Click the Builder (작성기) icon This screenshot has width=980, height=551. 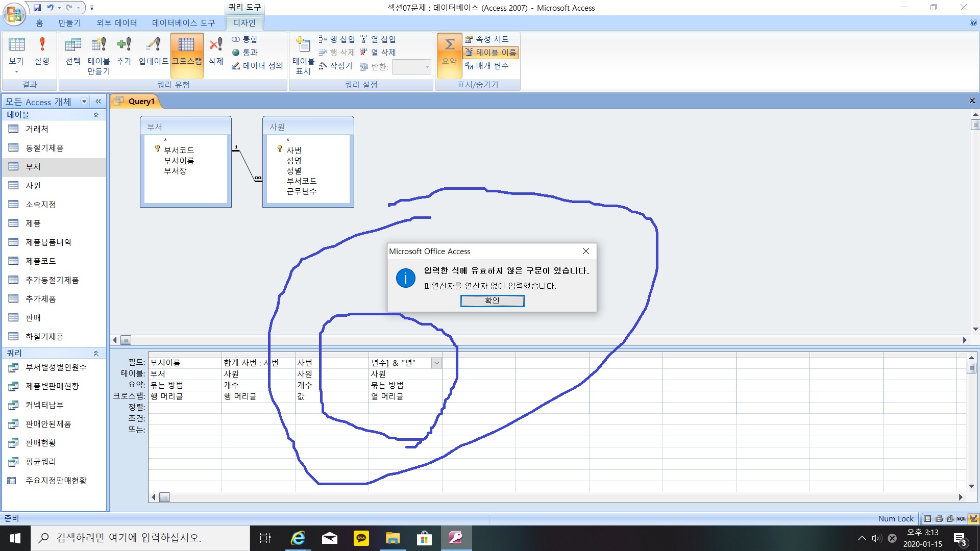point(336,66)
